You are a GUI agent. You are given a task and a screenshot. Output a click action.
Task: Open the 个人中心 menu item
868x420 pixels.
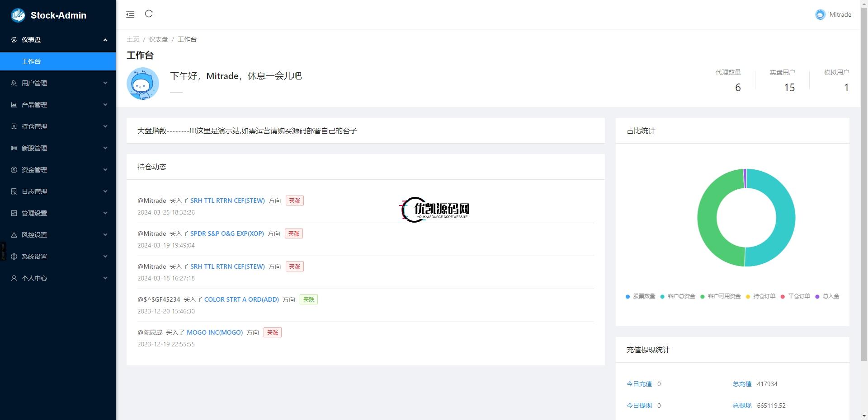(58, 278)
